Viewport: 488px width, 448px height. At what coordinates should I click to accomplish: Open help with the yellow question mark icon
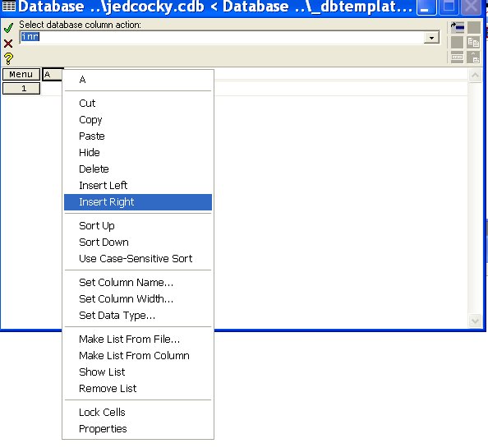point(8,58)
